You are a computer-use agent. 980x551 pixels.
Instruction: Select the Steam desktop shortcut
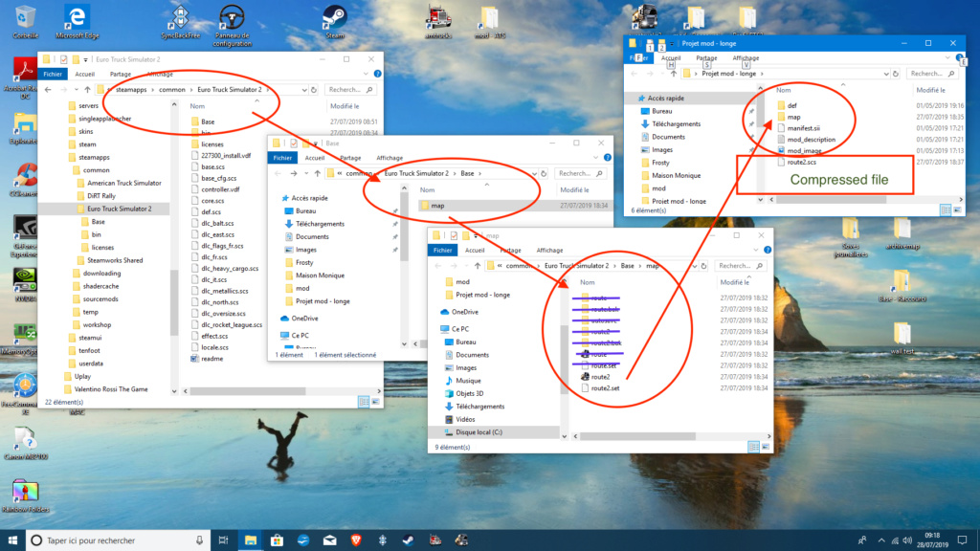[335, 21]
